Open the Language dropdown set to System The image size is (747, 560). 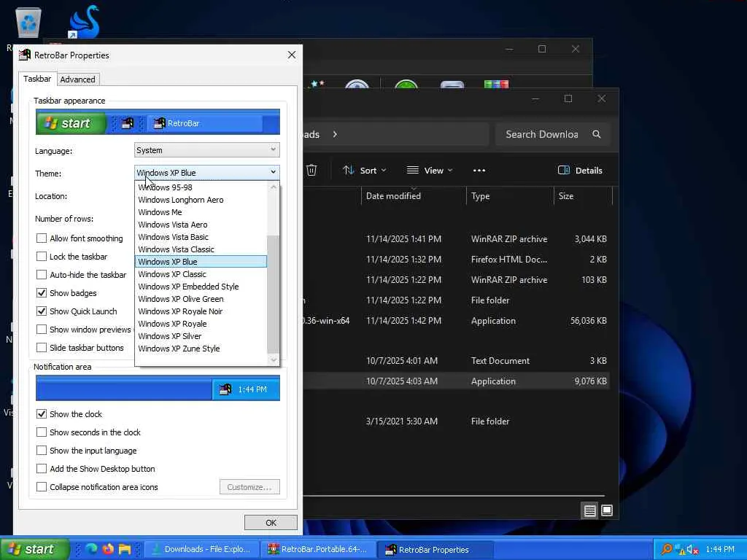(206, 150)
